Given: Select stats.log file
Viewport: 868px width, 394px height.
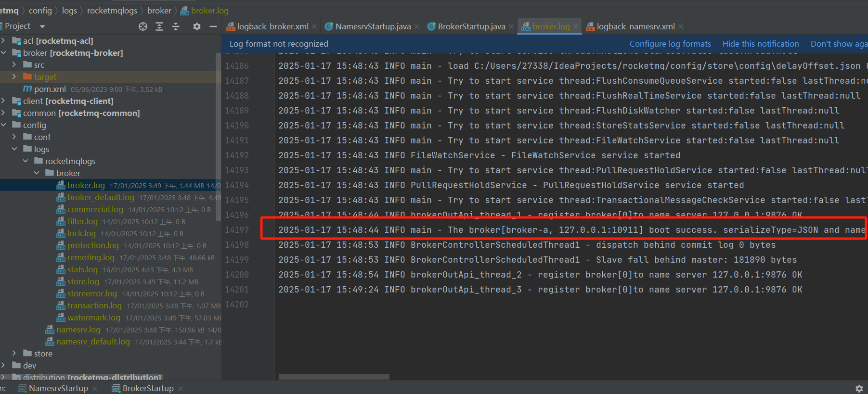Looking at the screenshot, I should point(82,269).
